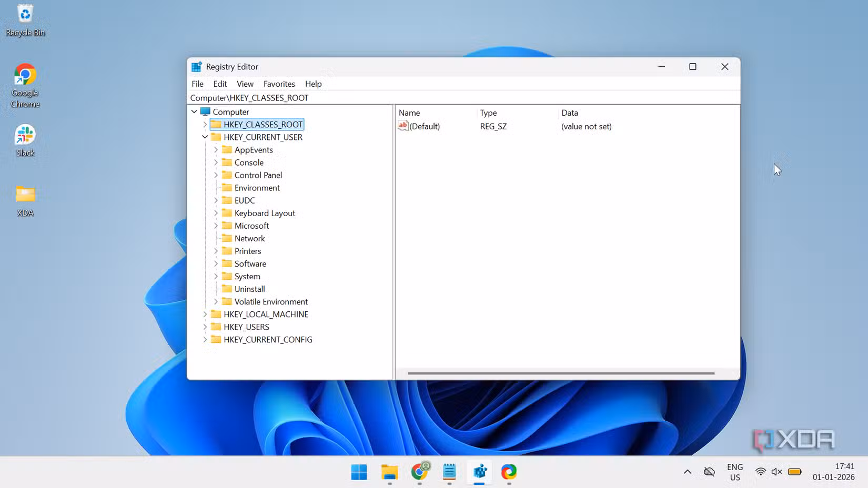
Task: Select the Network key
Action: tap(249, 238)
